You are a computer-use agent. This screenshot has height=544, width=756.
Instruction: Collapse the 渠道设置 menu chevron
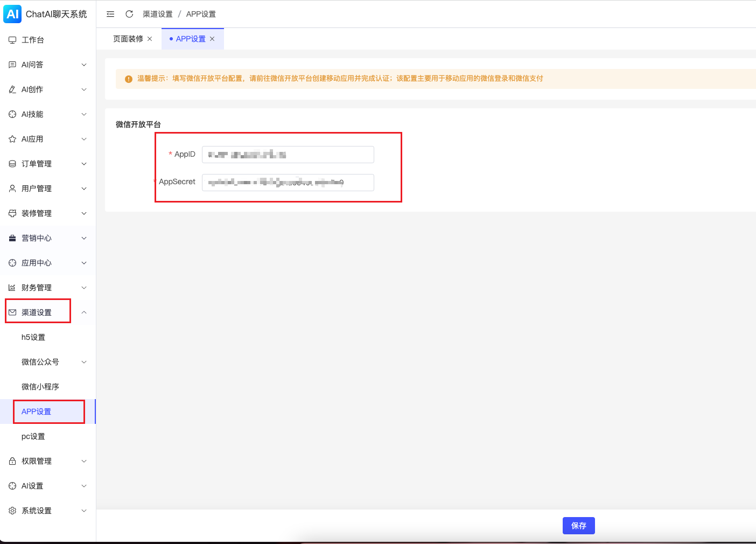click(84, 312)
